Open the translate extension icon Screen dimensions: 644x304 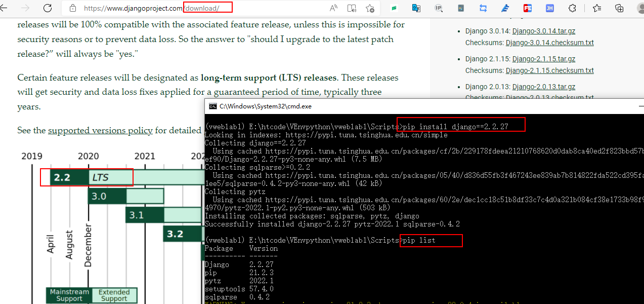[416, 8]
